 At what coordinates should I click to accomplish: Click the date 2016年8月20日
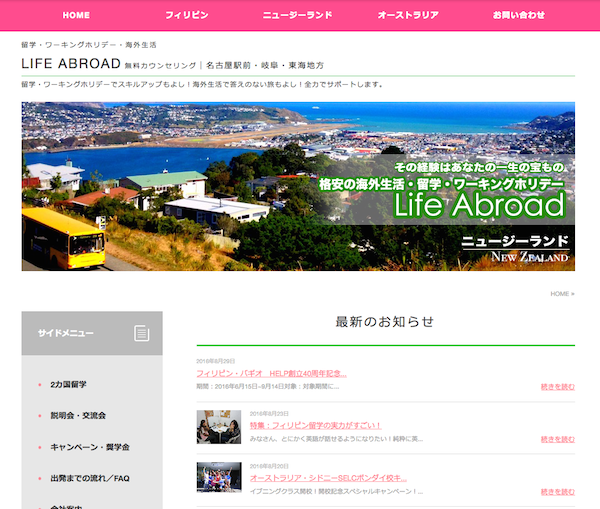(x=269, y=466)
